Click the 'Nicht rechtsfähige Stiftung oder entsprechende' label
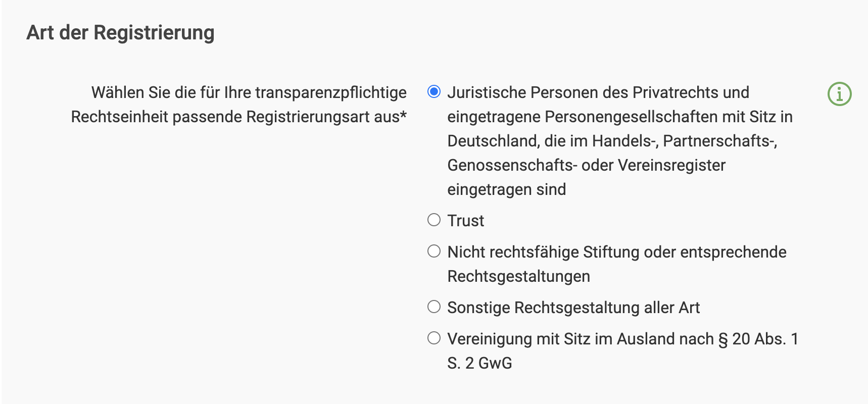868x404 pixels. point(616,252)
